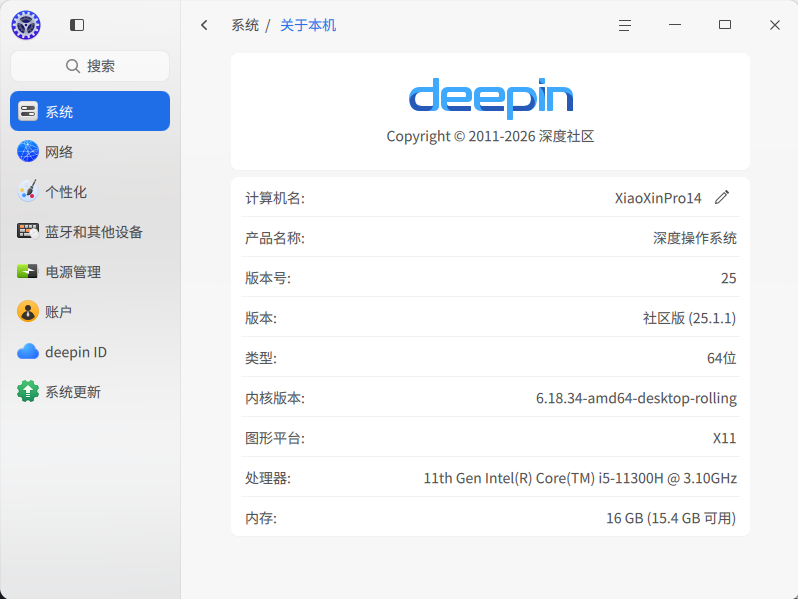Screen dimensions: 798x599
Task: Select the 内核版本 row value
Action: click(x=636, y=398)
